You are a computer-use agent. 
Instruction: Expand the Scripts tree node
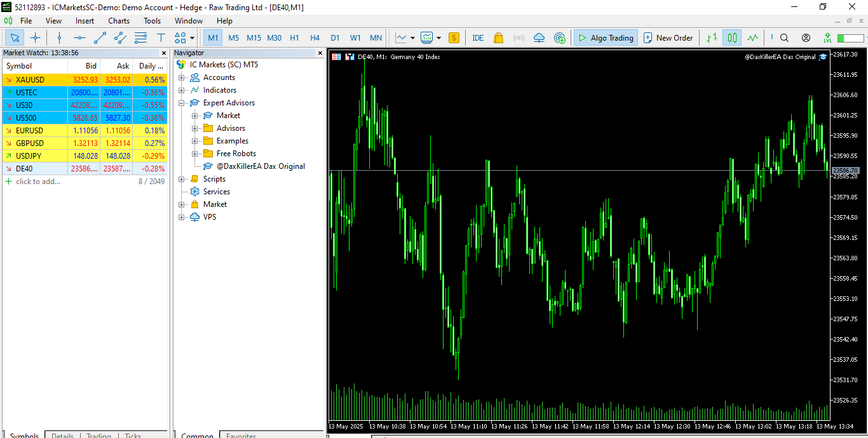coord(181,179)
